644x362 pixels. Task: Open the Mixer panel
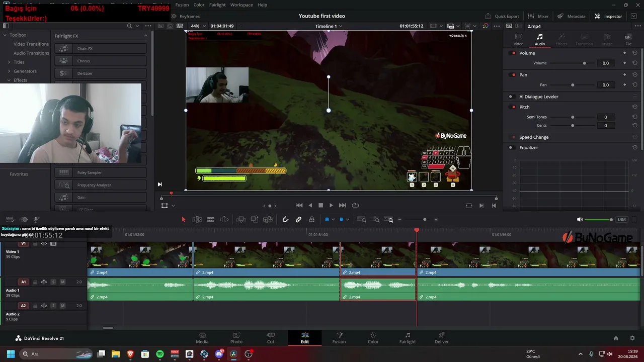(538, 16)
